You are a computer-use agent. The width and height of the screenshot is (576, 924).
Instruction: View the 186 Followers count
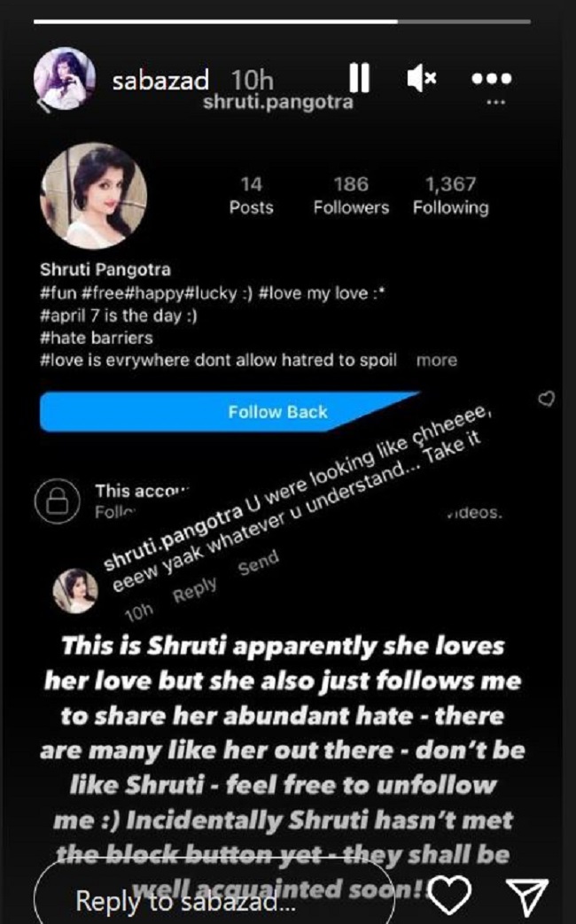coord(352,196)
